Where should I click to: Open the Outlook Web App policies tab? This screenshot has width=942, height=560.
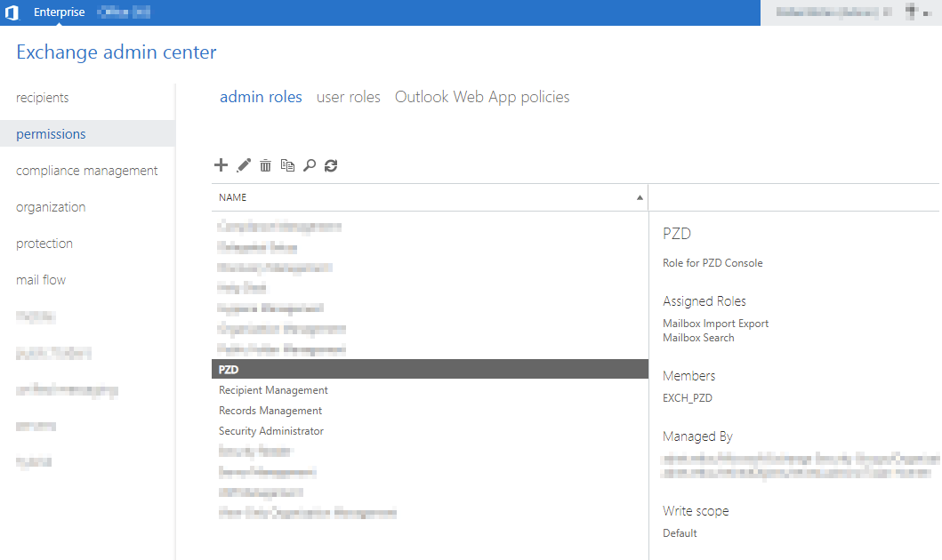(x=482, y=97)
